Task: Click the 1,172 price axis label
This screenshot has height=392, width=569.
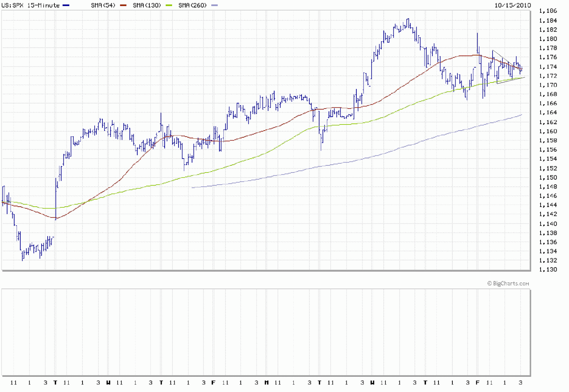Action: point(548,76)
